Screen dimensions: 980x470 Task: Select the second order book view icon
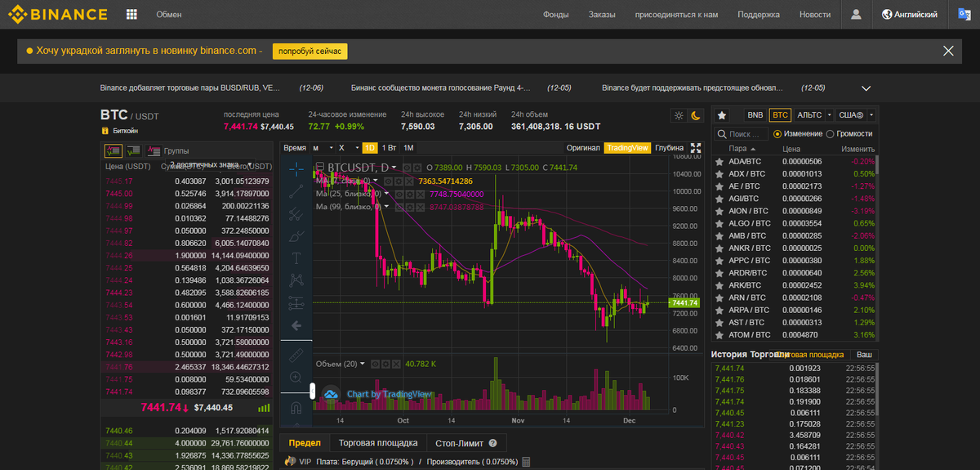click(x=132, y=150)
